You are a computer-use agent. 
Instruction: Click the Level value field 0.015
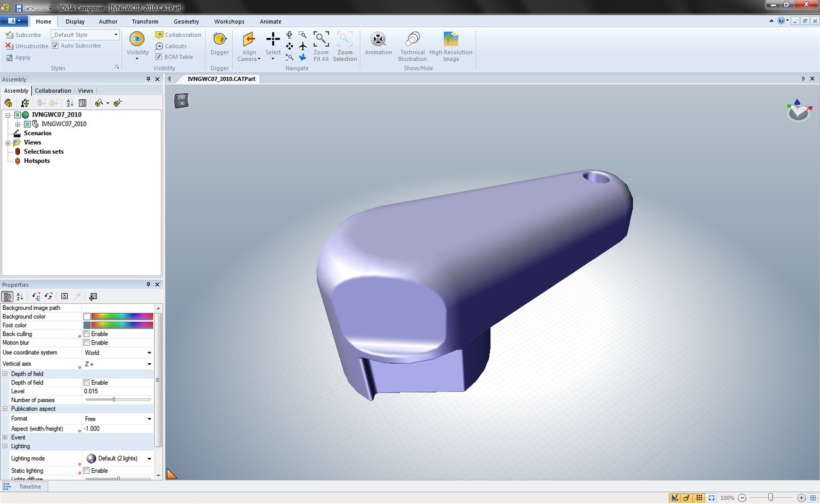118,391
